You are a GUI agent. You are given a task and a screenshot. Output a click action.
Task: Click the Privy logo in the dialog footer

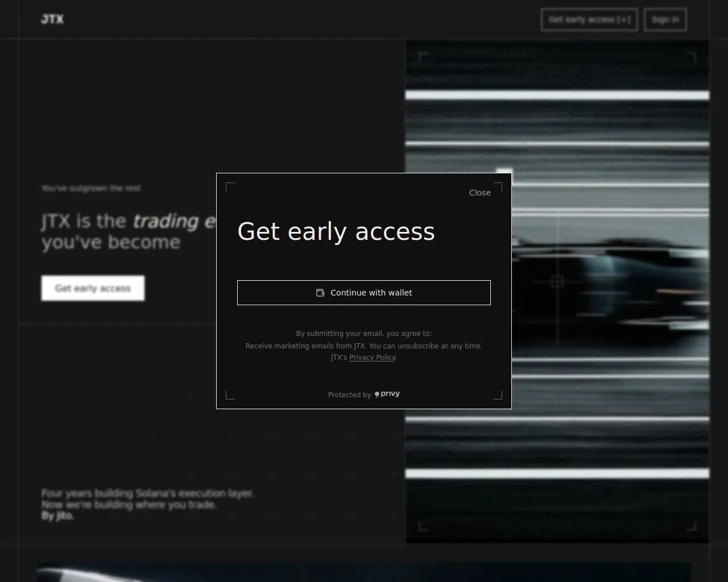[387, 394]
